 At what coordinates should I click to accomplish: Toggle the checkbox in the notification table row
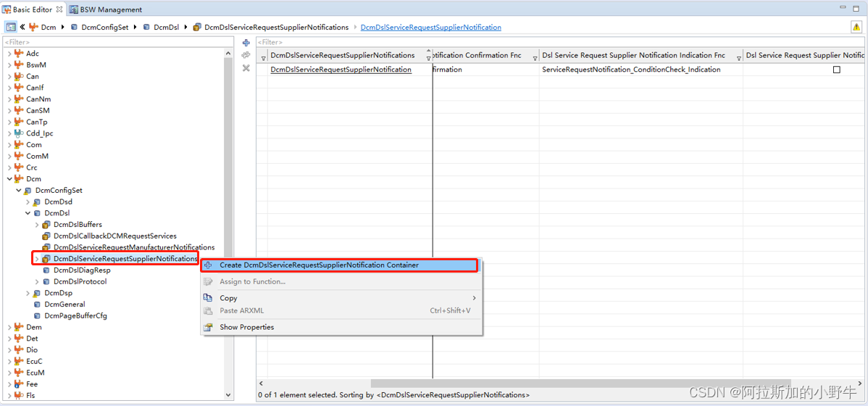(x=836, y=70)
